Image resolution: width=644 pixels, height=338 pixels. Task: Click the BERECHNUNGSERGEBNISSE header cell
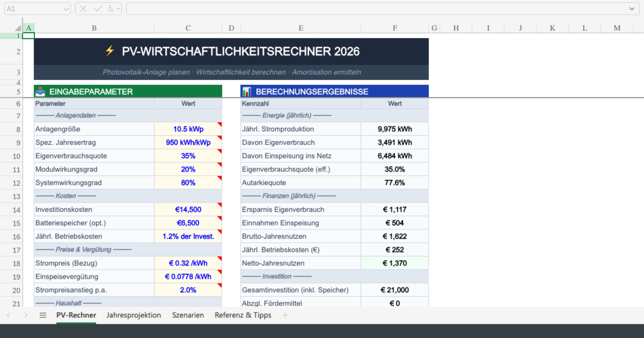335,91
